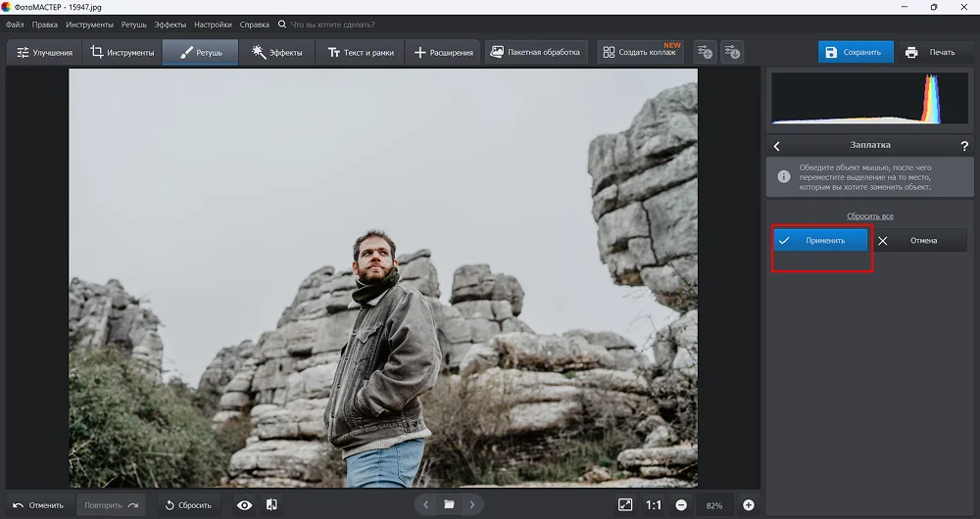Click the add preset settings icon
Viewport: 980px width, 519px height.
click(705, 52)
